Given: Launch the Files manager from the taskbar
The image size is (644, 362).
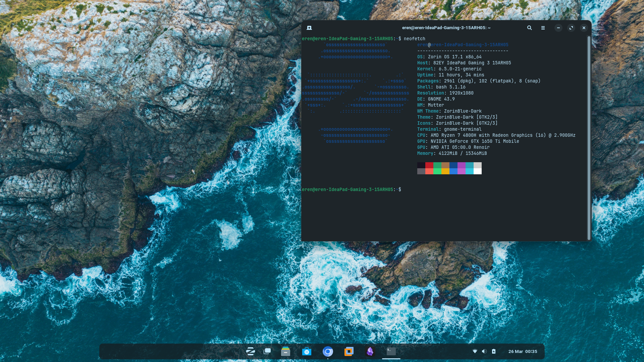Looking at the screenshot, I should 285,351.
